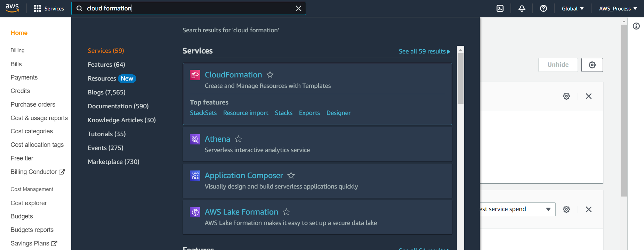644x250 pixels.
Task: Open the notifications bell
Action: [x=522, y=9]
